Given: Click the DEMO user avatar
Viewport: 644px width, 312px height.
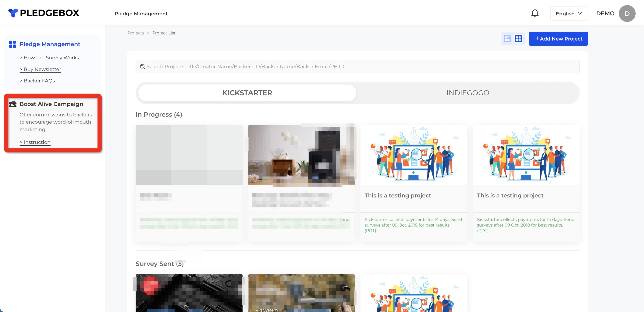Looking at the screenshot, I should [627, 14].
